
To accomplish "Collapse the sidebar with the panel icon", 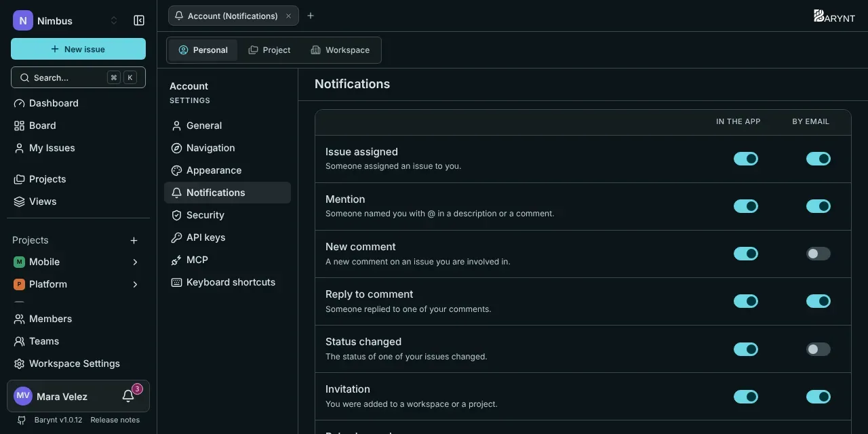I will (139, 20).
